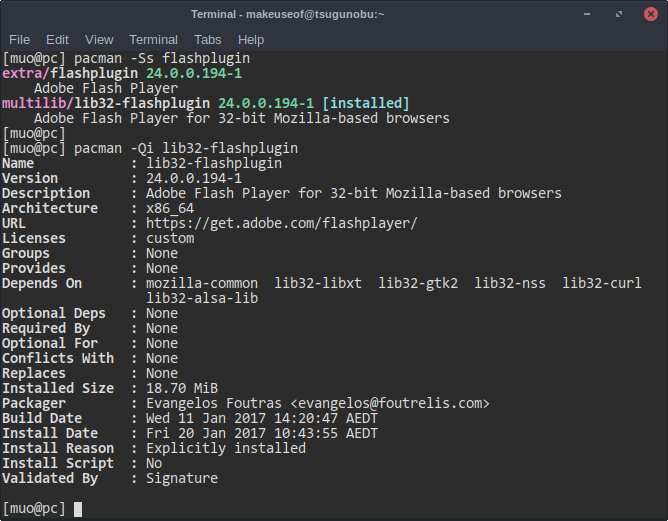Open the File menu
This screenshot has height=521, width=668.
[19, 39]
